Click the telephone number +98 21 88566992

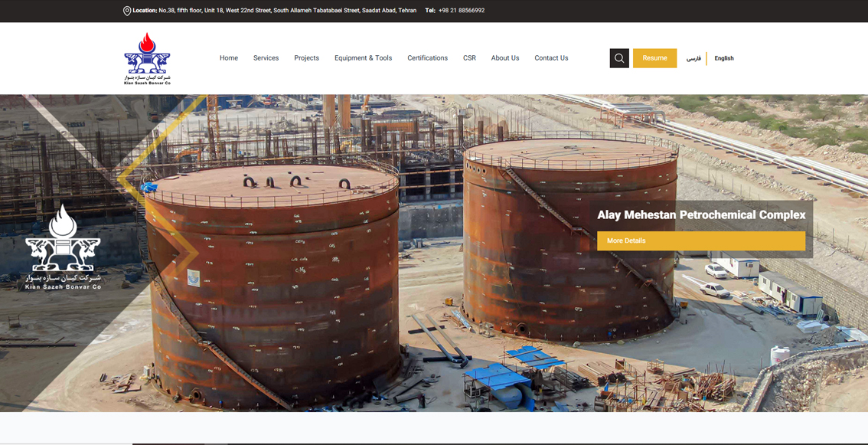[461, 11]
